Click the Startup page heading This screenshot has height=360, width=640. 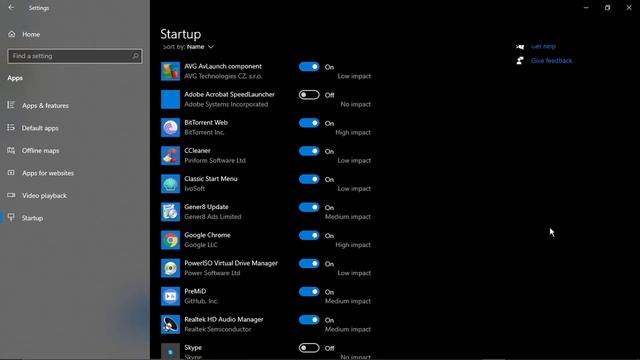180,34
